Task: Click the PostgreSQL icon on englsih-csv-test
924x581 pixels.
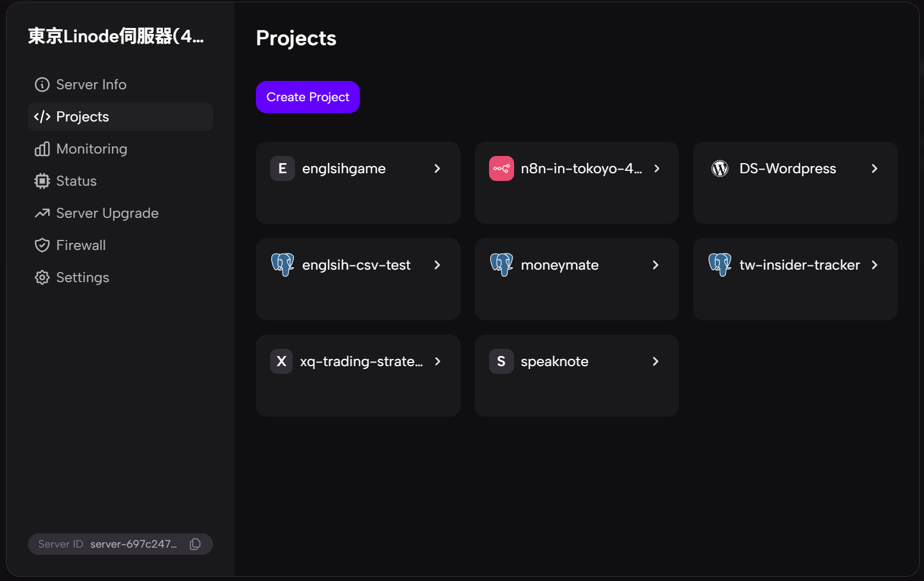Action: (x=283, y=265)
